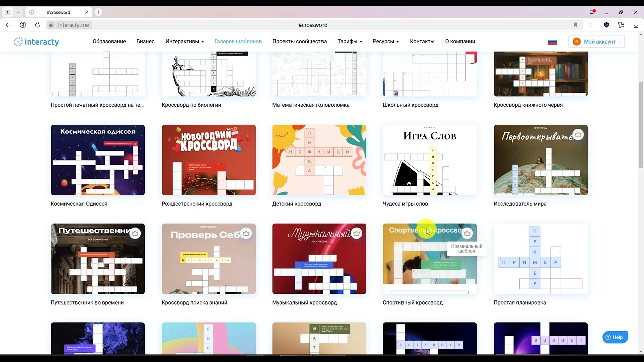Click the lock icon next to interacty.me

(x=51, y=25)
